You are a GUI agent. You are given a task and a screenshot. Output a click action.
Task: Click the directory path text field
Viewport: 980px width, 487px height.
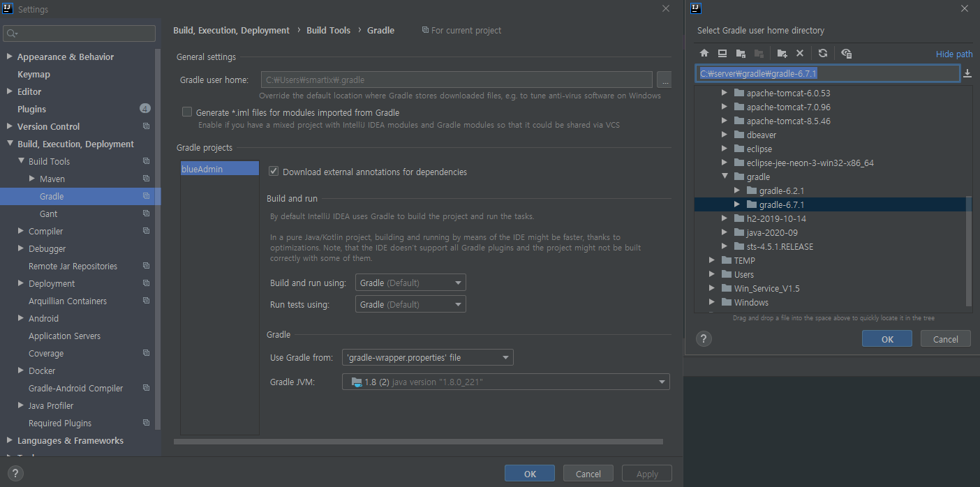tap(828, 73)
